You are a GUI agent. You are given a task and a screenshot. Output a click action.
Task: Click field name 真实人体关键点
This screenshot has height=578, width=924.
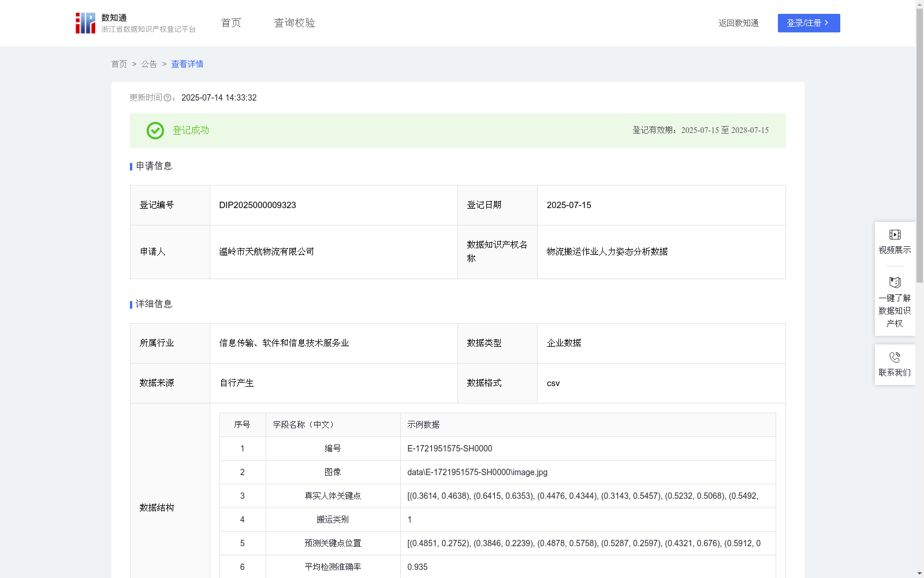[x=333, y=496]
